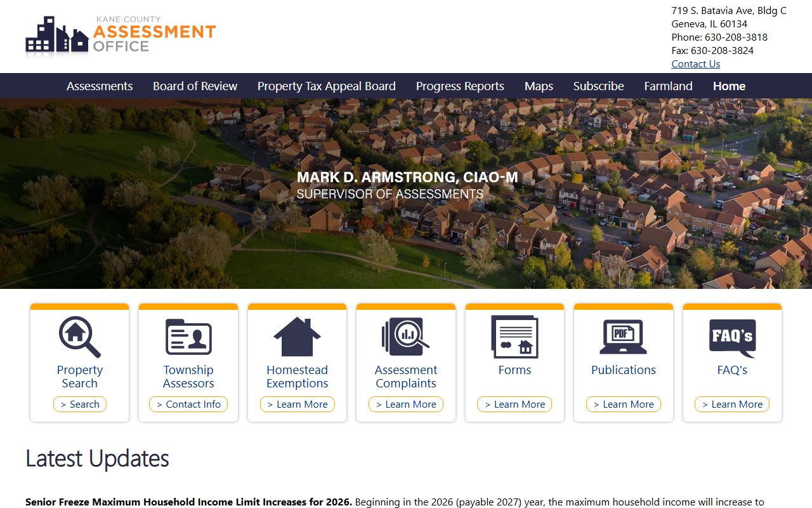Click Learn More under FAQ's
The height and width of the screenshot is (508, 812).
tap(732, 404)
